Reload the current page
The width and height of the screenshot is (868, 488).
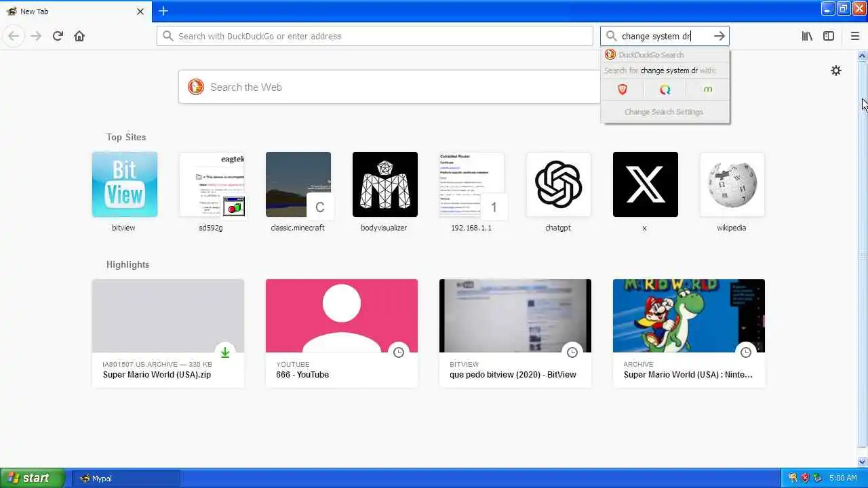tap(58, 36)
